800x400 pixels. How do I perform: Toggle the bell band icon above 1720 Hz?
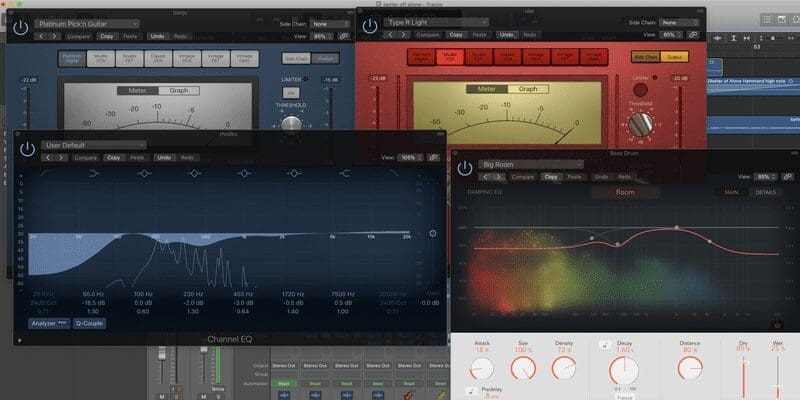[294, 173]
